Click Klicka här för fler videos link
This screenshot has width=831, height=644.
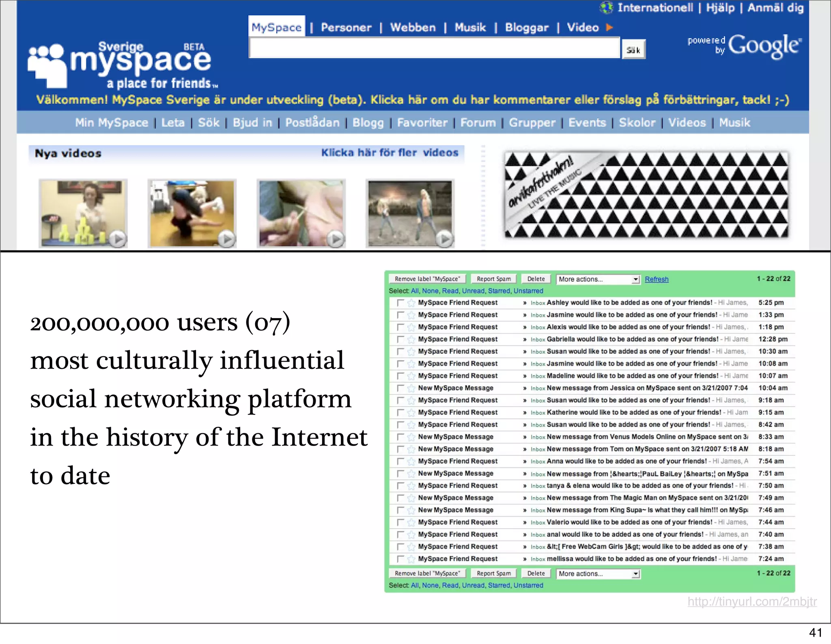tap(390, 153)
